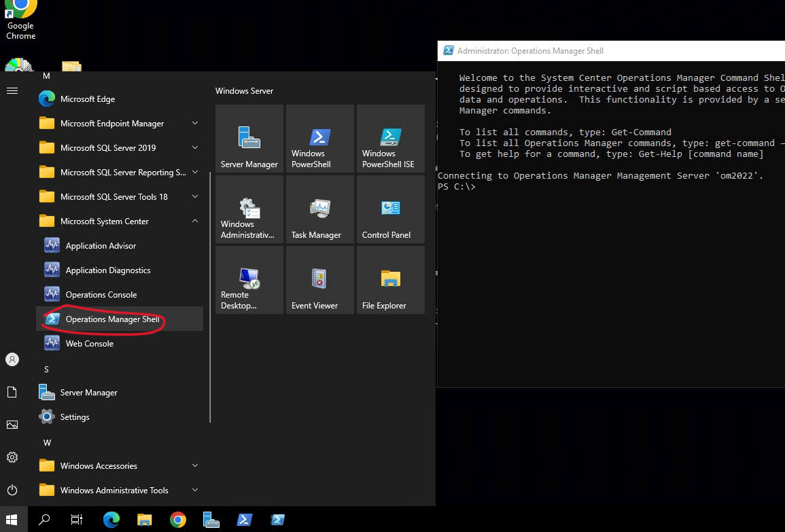The image size is (785, 532).
Task: Click the Power icon in Start rail
Action: [12, 490]
